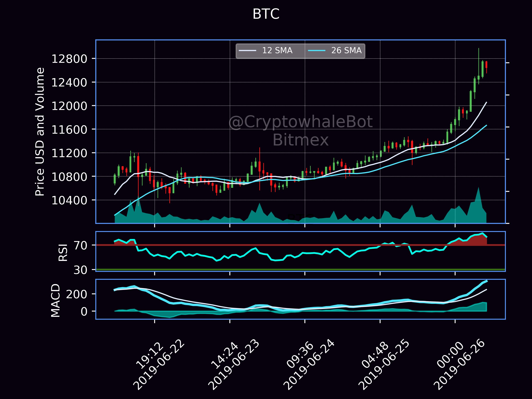Click the largest volume spike peak
532x399 pixels.
pyautogui.click(x=478, y=188)
